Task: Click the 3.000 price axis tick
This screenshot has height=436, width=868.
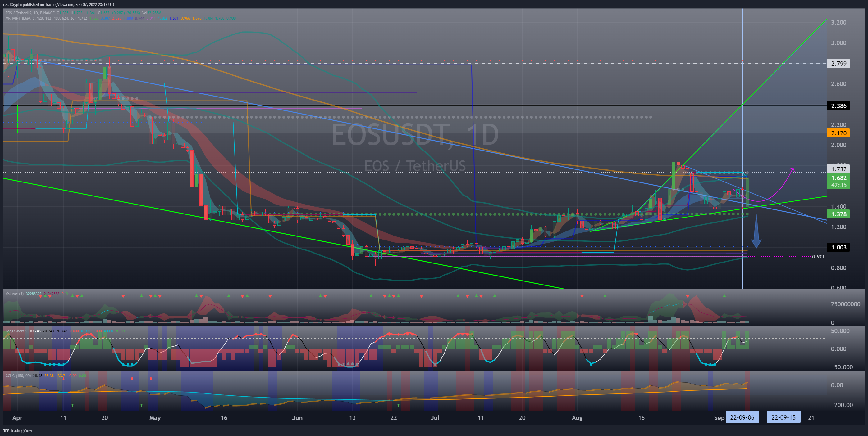Action: (838, 43)
